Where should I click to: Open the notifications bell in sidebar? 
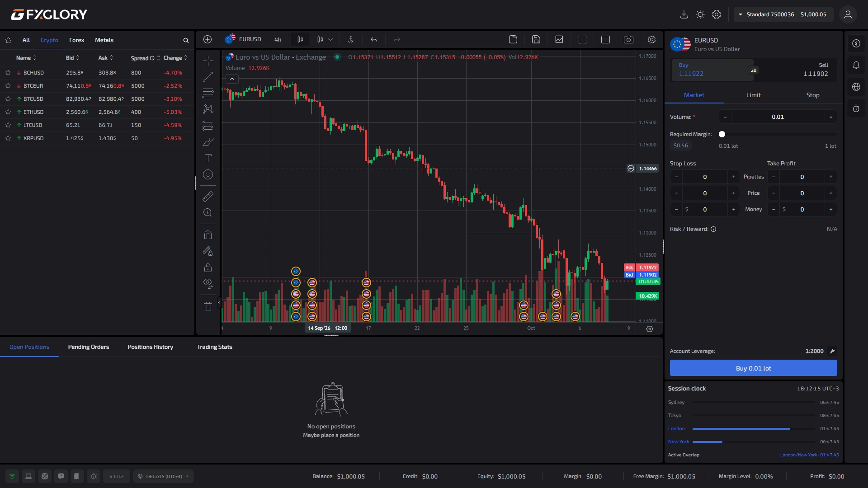pyautogui.click(x=856, y=65)
